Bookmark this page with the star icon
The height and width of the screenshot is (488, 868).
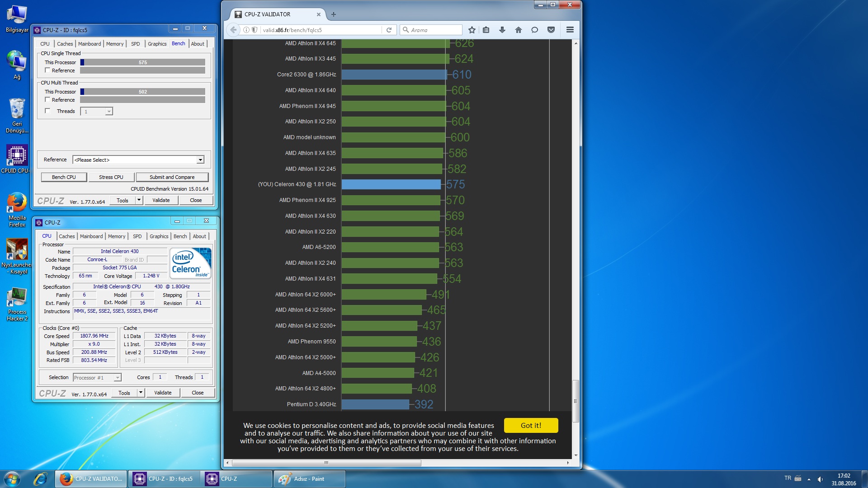pos(472,30)
